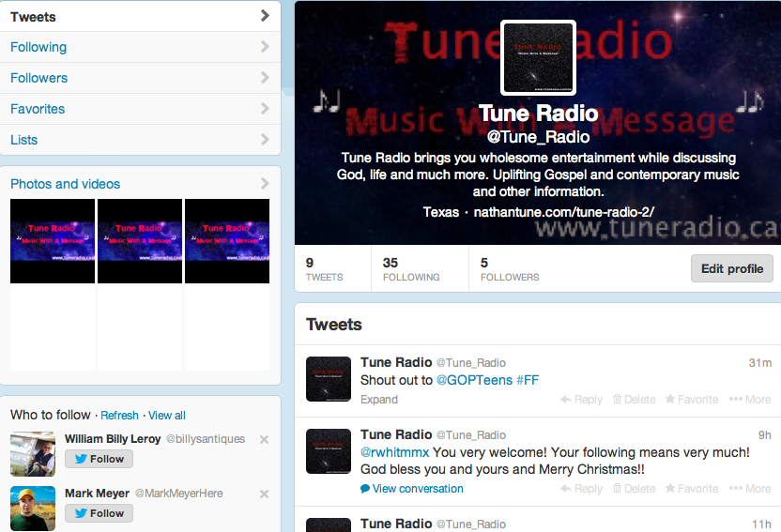Click avatar on rwhitmmx tweet
Viewport: 781px width, 532px height.
pyautogui.click(x=329, y=451)
